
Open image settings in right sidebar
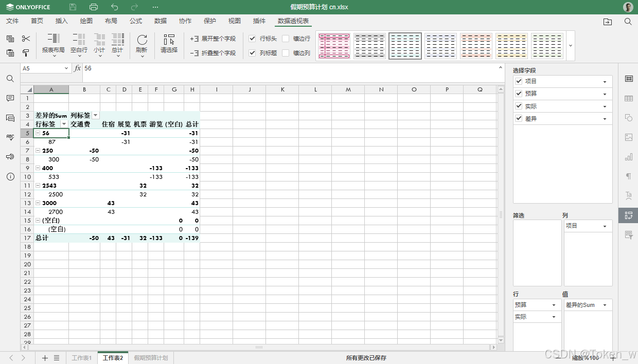click(628, 137)
